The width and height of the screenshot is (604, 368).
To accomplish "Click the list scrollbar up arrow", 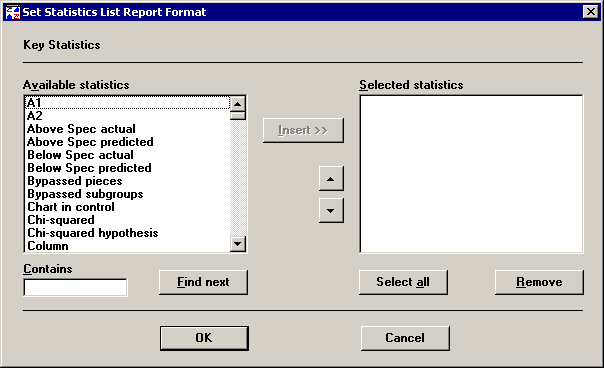I will click(238, 104).
